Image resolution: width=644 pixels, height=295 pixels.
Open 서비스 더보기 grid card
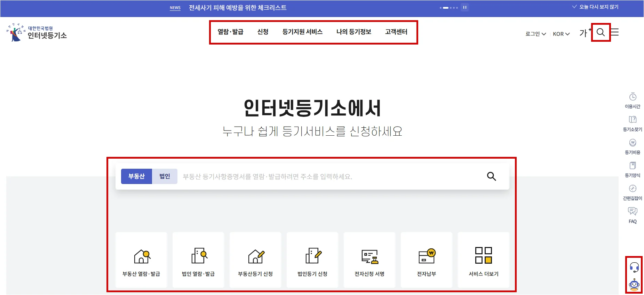pos(484,260)
